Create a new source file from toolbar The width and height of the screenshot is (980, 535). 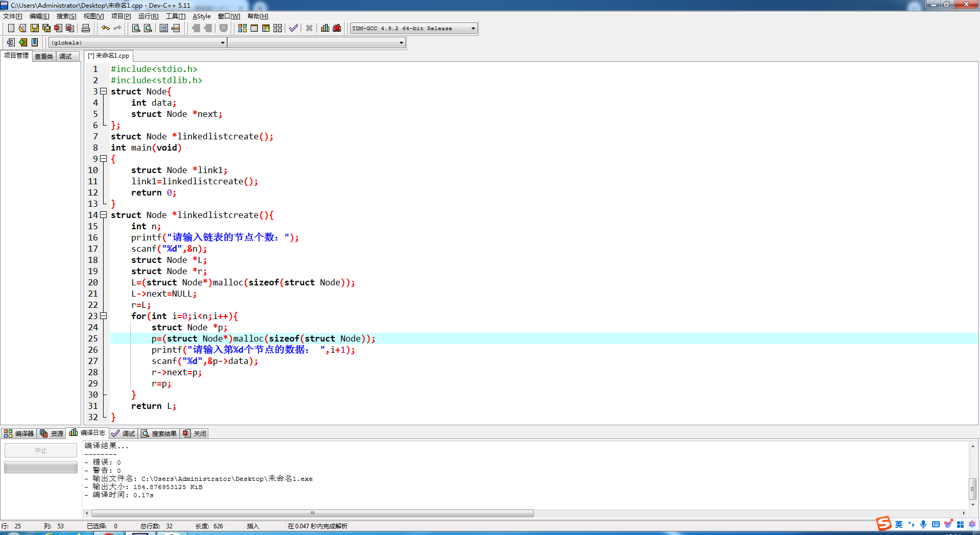(x=11, y=28)
